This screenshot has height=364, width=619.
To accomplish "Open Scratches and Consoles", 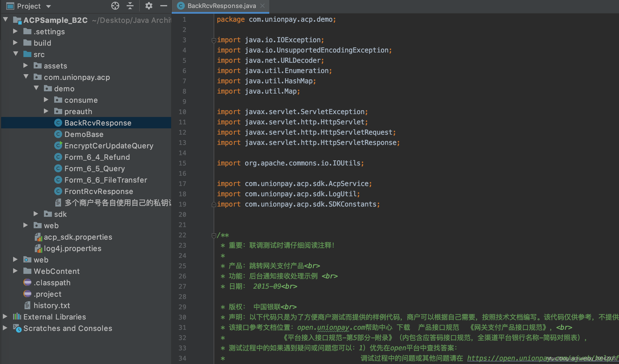I will pos(68,328).
